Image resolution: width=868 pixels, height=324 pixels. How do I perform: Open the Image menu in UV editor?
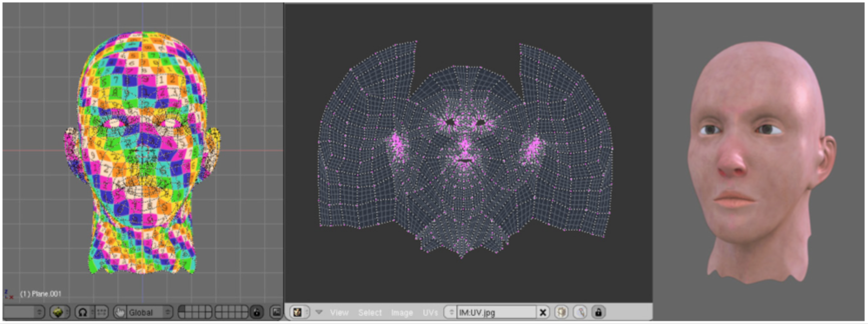(x=402, y=313)
